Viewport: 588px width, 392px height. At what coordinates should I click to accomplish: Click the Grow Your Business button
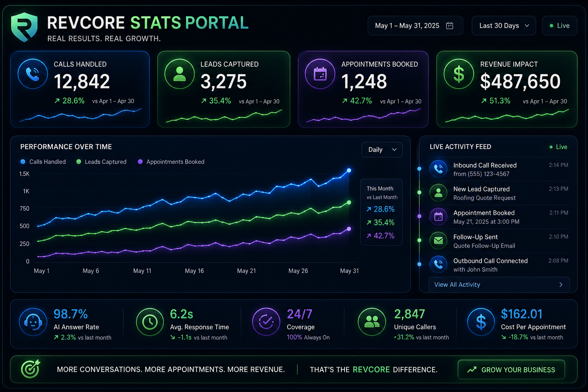(511, 370)
